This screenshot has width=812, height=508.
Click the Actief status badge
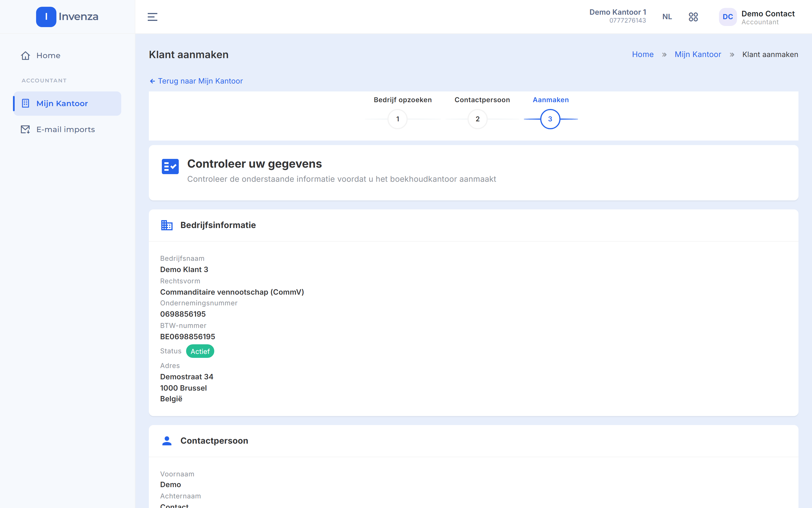(x=200, y=351)
